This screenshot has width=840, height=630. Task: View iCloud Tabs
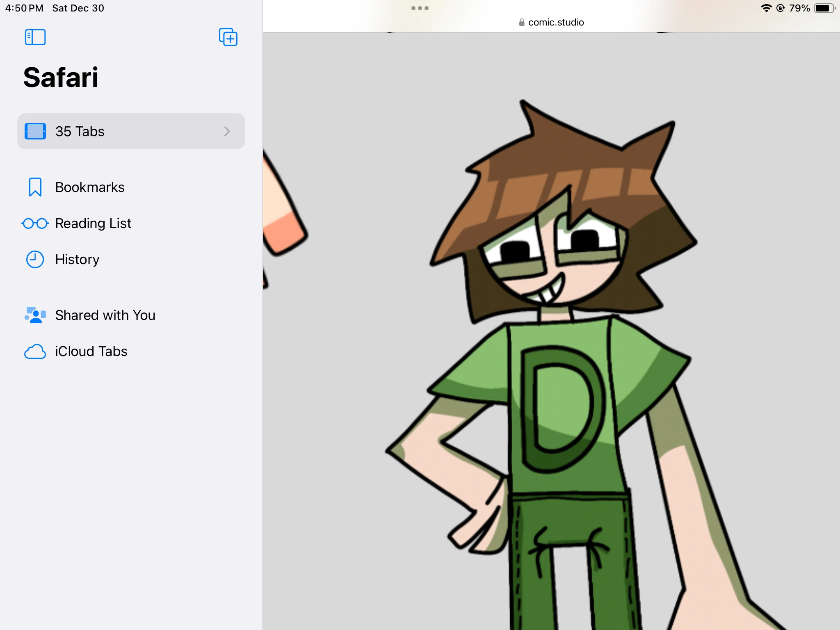(91, 352)
